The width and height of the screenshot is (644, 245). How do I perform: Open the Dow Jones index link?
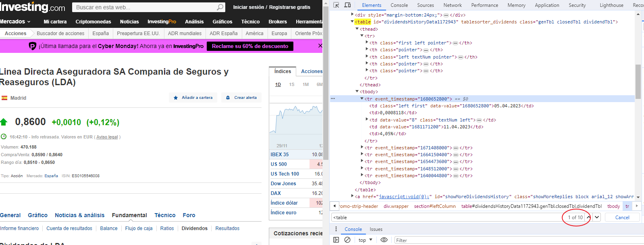(x=283, y=184)
